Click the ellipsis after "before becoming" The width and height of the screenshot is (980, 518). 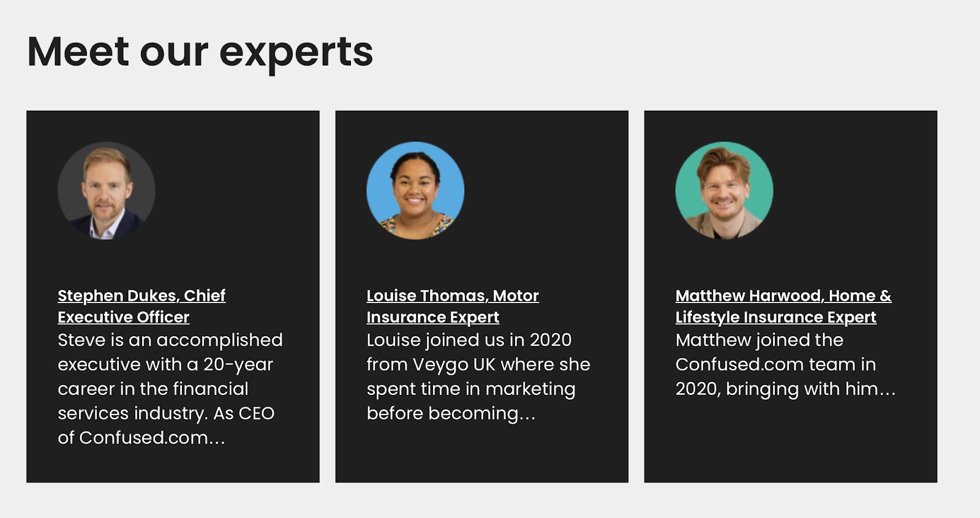[x=527, y=415]
